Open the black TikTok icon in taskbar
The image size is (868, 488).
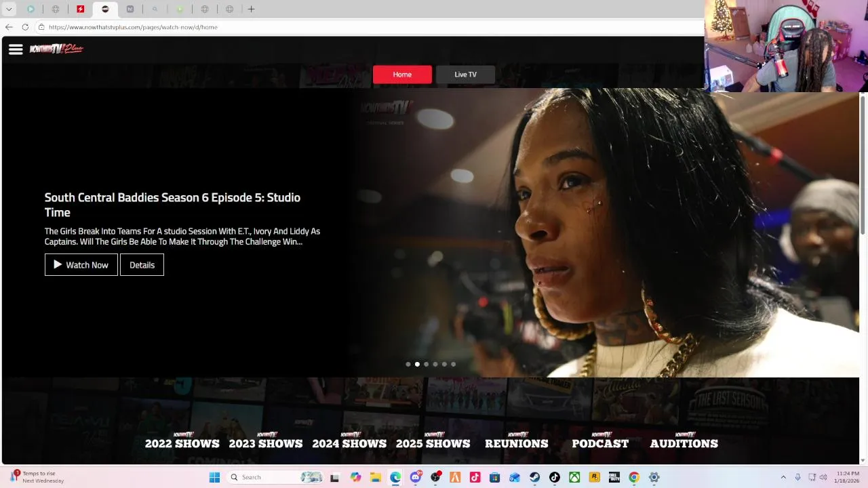point(554,477)
